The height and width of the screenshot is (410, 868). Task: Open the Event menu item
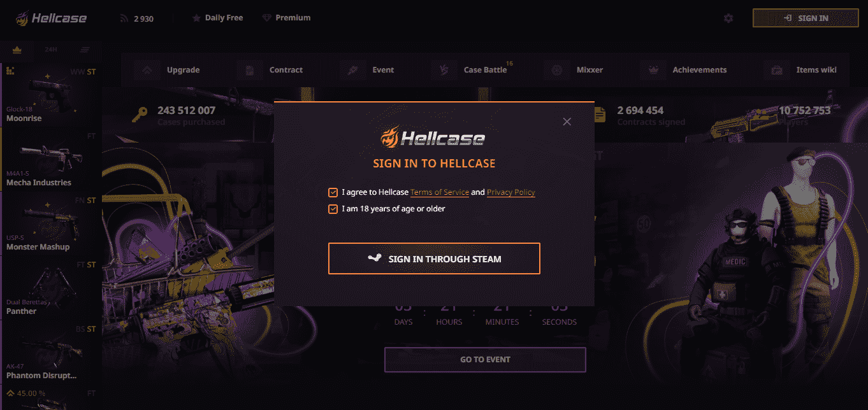[x=383, y=70]
